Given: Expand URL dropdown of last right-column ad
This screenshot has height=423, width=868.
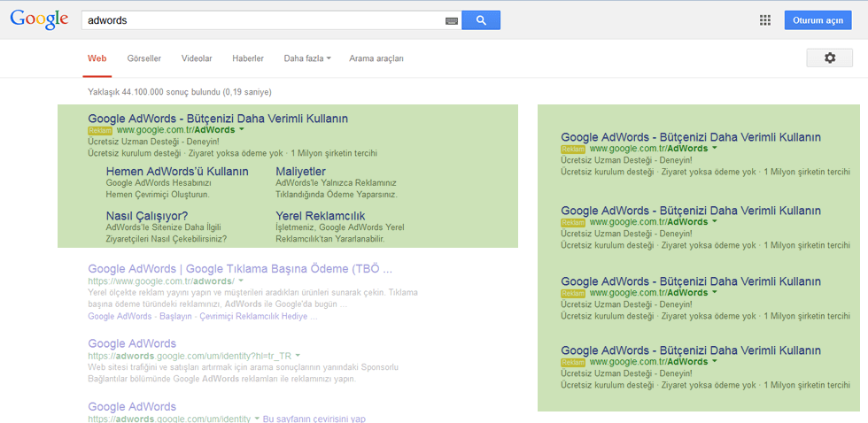Looking at the screenshot, I should point(715,361).
